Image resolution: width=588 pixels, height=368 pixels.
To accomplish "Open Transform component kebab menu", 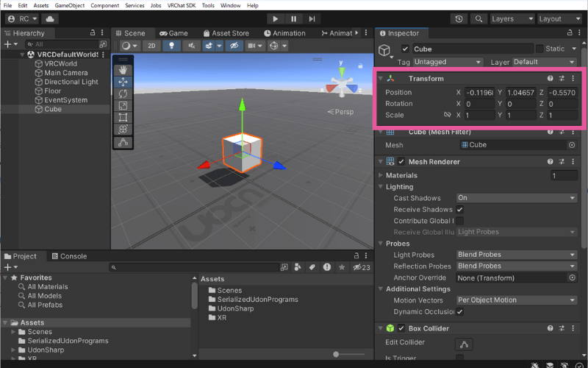I will pyautogui.click(x=573, y=79).
